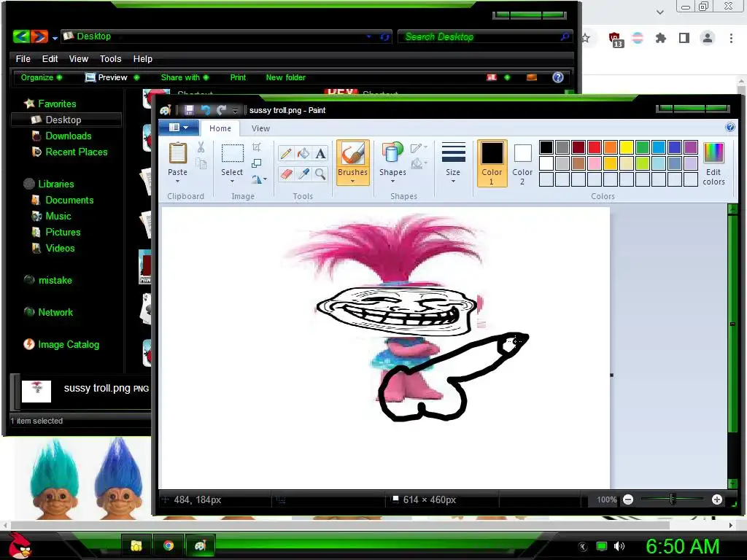Image resolution: width=747 pixels, height=560 pixels.
Task: Switch to the Home ribbon tab
Action: click(220, 128)
